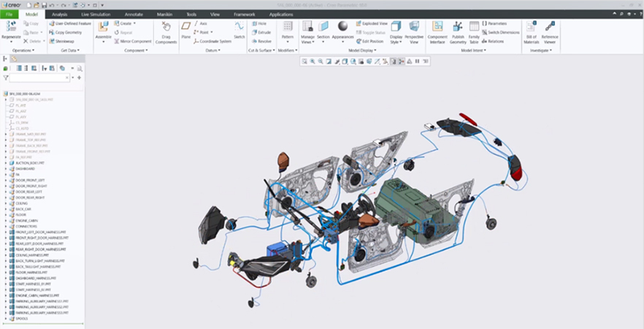Open the File menu
The width and height of the screenshot is (644, 329).
pyautogui.click(x=10, y=14)
